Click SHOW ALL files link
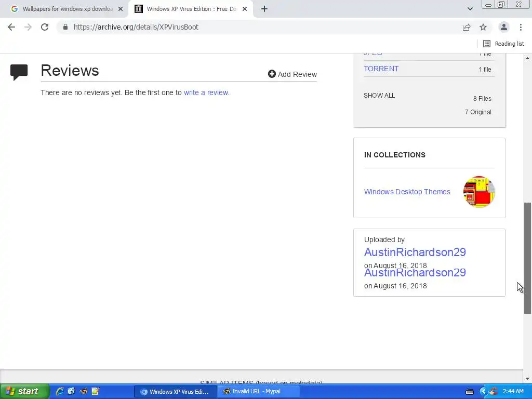 tap(379, 96)
